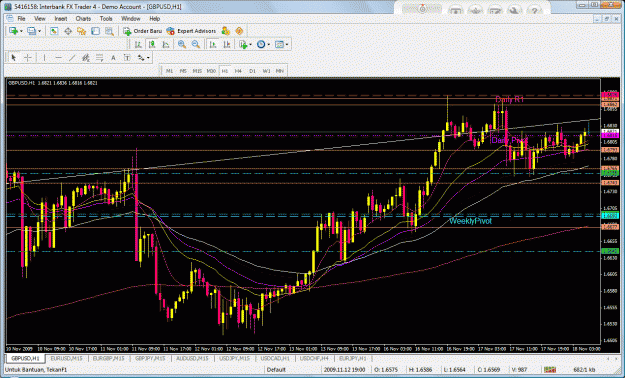Switch timeframe to M1
625x378 pixels.
point(169,71)
